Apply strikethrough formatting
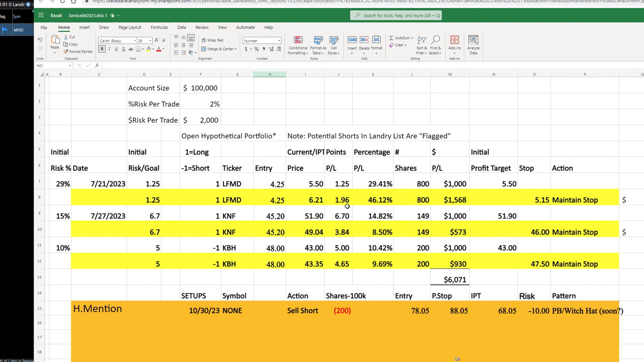 point(131,49)
